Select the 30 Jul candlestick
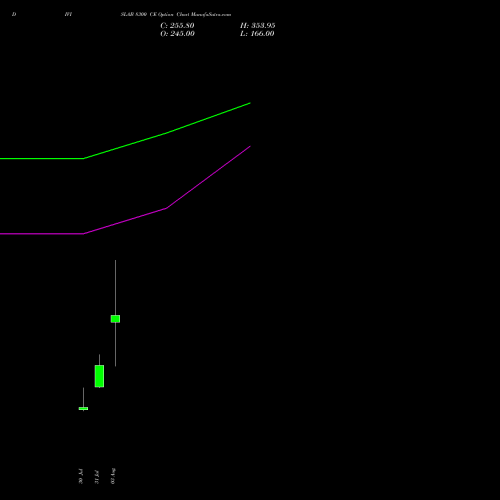 [83, 408]
